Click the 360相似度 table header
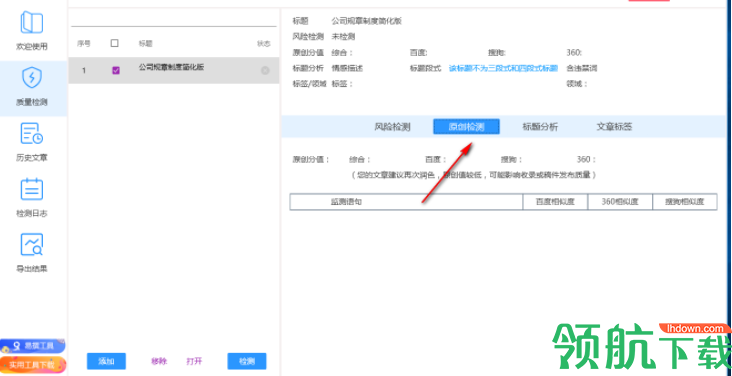 tap(620, 202)
